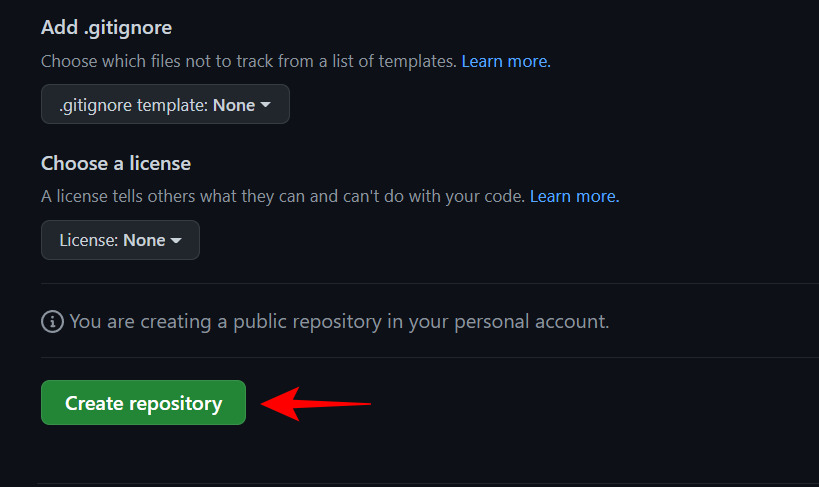819x487 pixels.
Task: Click the 'Choose which files not to track' description
Action: [x=250, y=61]
